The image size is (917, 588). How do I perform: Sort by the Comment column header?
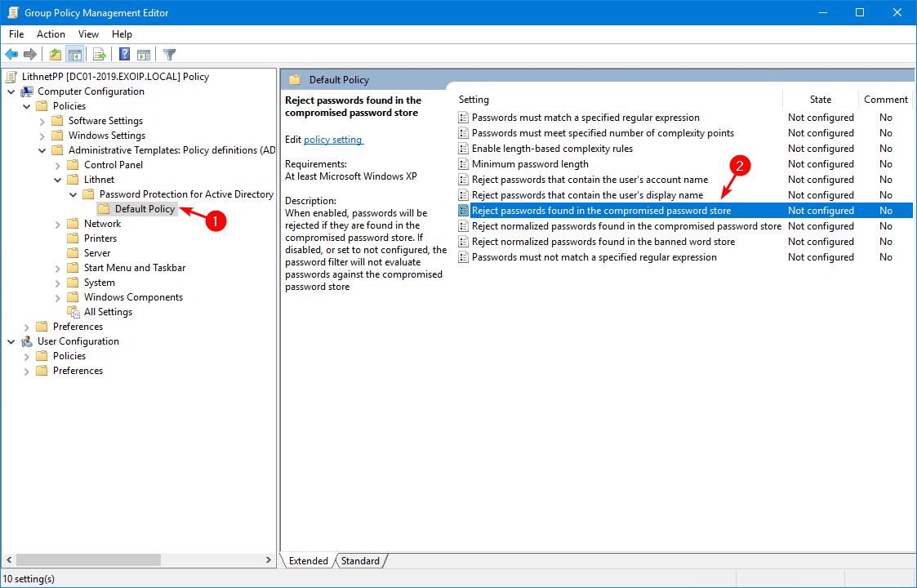pos(886,100)
